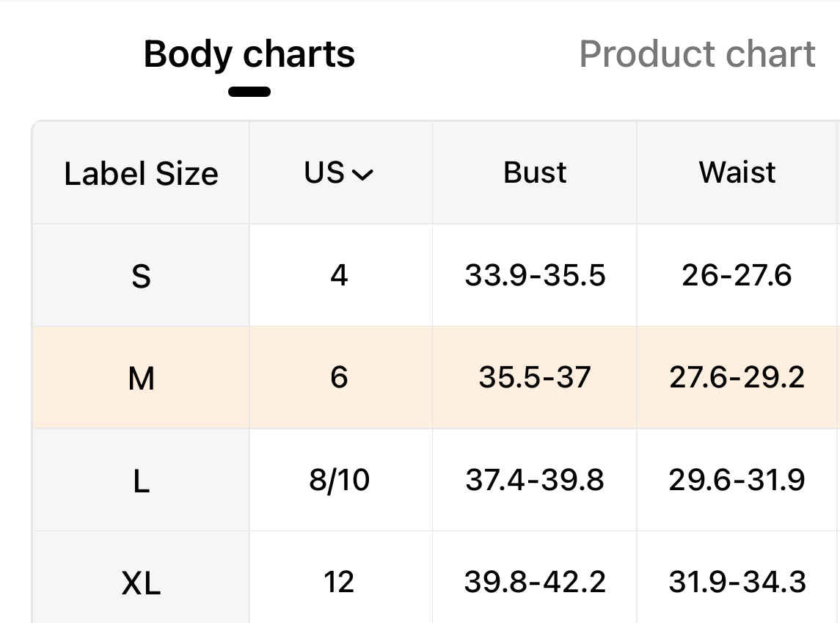Select the L label size cell
Image resolution: width=840 pixels, height=623 pixels.
pyautogui.click(x=141, y=481)
